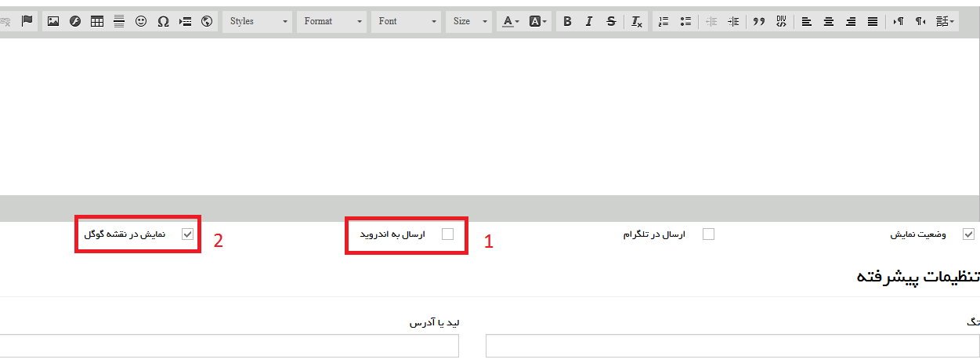Insert bulleted list
Viewport: 980px width, 363px height.
[685, 21]
